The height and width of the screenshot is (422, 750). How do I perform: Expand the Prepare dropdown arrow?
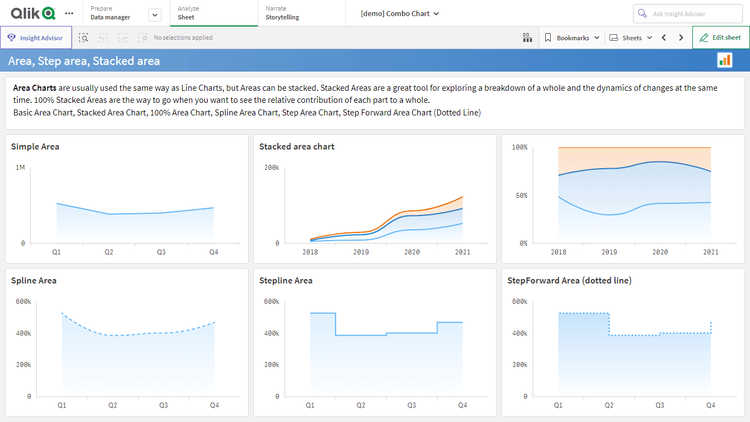154,14
